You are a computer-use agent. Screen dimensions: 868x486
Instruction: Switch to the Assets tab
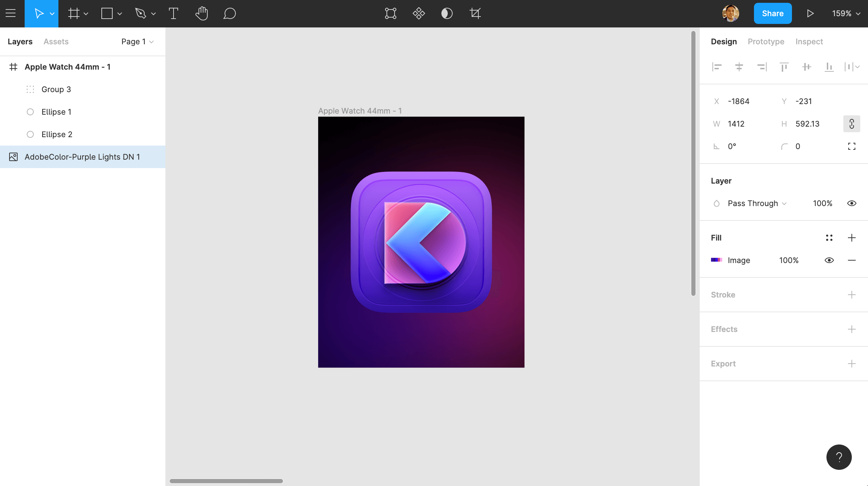point(56,41)
